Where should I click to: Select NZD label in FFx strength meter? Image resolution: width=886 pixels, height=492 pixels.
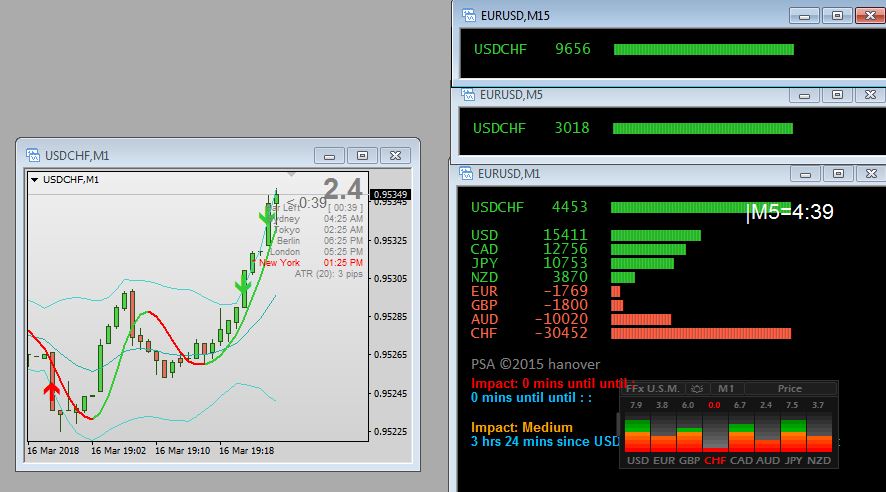point(819,460)
